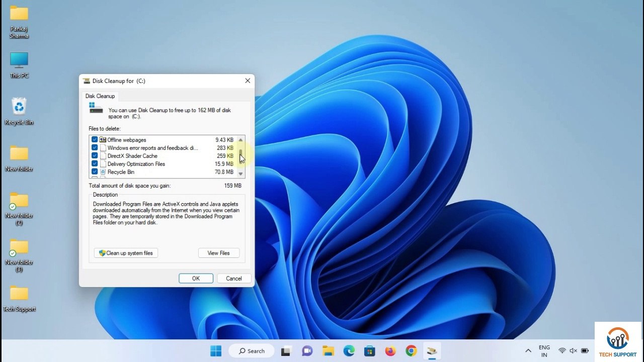Toggle Delivery Optimization Files checkbox
This screenshot has height=362, width=644.
(95, 164)
